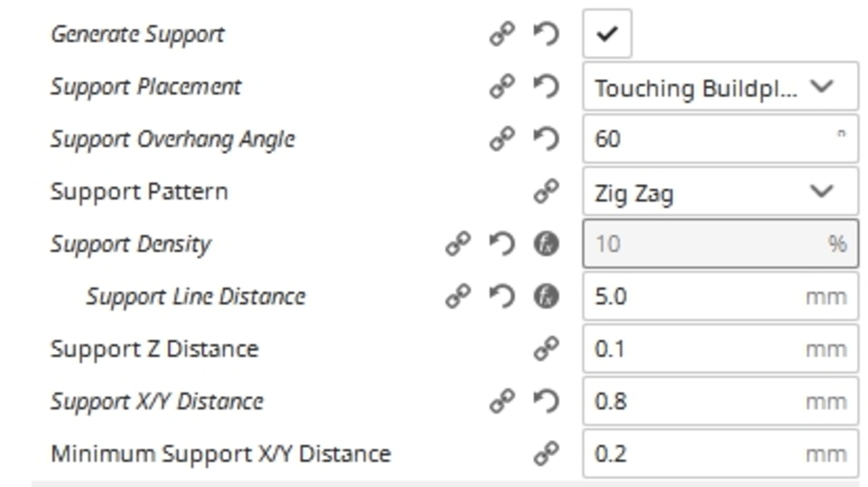The image size is (868, 487).
Task: Click link icon beside Support Placement
Action: tap(502, 87)
